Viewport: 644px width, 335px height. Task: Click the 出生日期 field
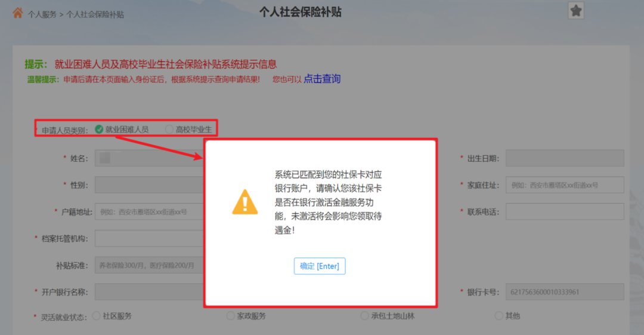point(565,158)
